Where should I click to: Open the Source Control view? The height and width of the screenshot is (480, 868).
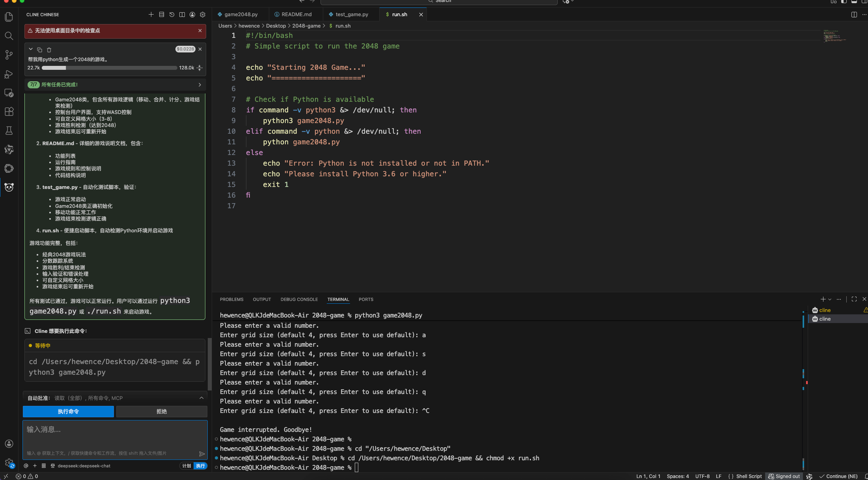9,54
